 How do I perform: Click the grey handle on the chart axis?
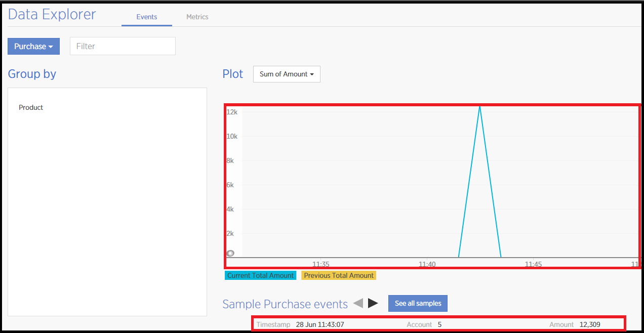[x=230, y=253]
